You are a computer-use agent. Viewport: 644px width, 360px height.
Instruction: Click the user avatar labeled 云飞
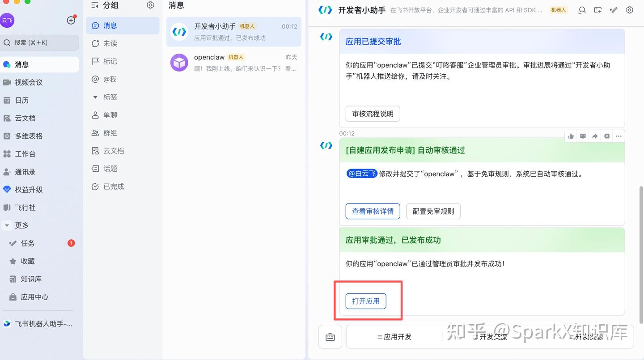7,20
